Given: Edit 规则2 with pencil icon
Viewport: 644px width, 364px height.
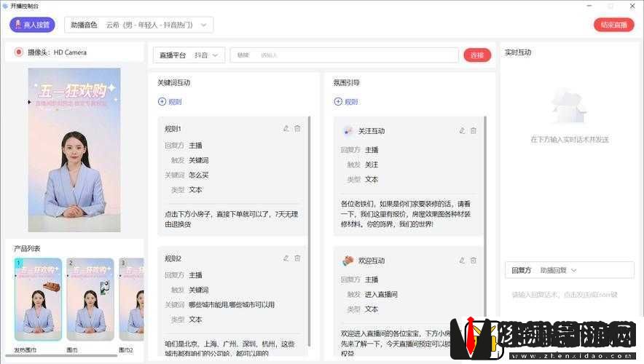Looking at the screenshot, I should click(x=286, y=258).
